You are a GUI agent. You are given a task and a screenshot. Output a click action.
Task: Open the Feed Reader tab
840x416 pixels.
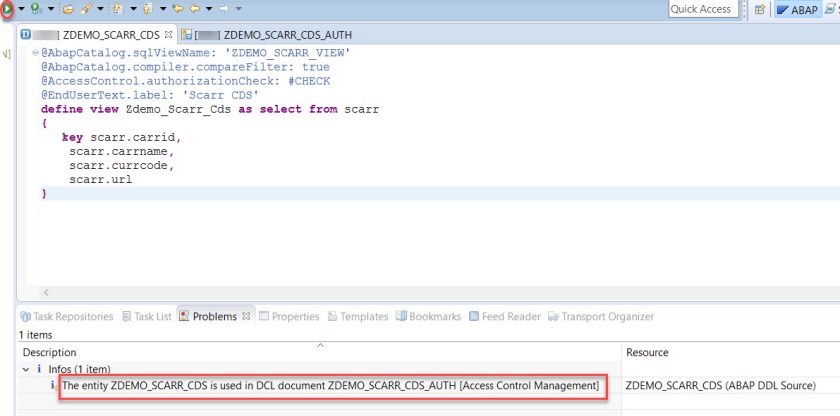[505, 316]
